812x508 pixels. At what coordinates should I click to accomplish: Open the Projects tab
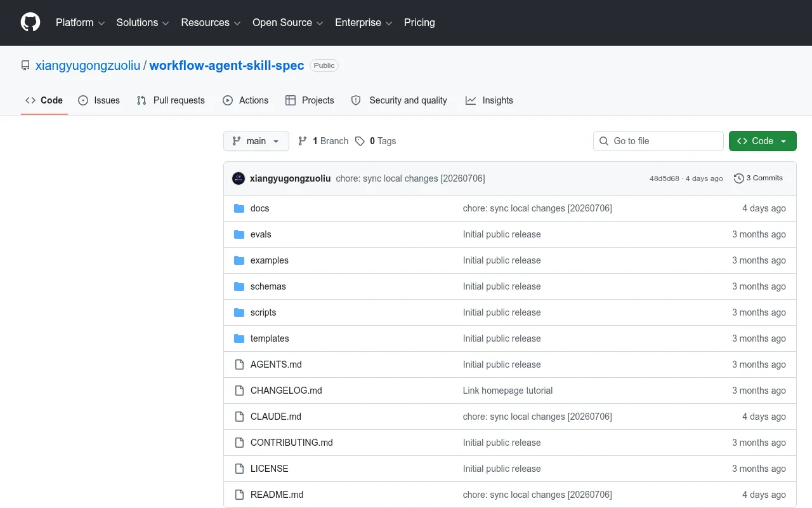click(x=310, y=100)
